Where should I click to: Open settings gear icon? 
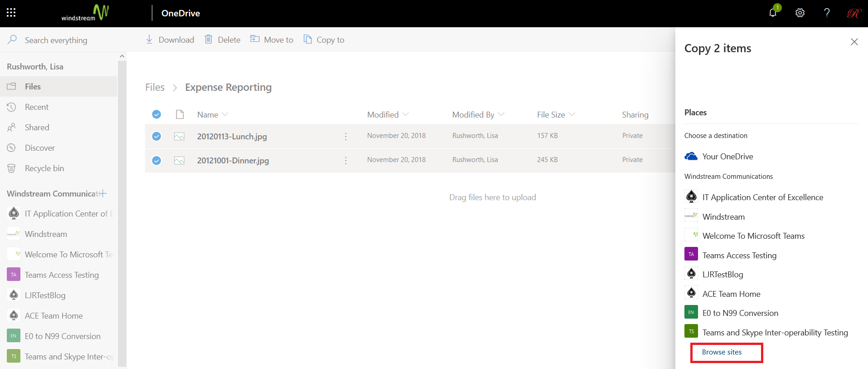(x=800, y=13)
